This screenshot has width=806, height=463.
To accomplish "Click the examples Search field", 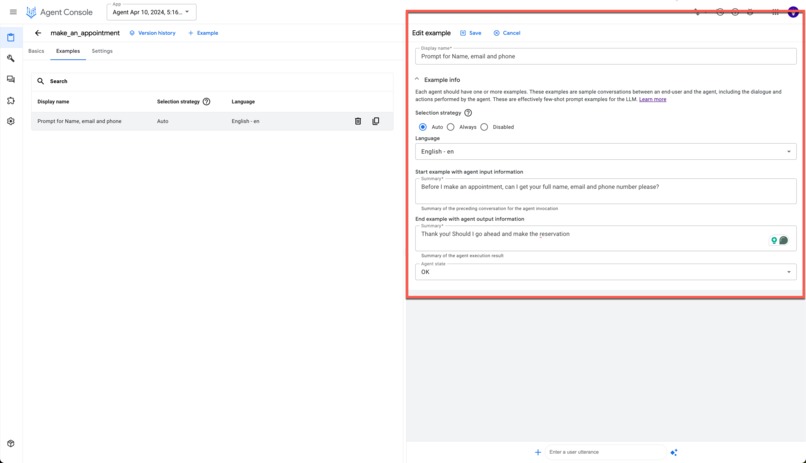I will tap(212, 81).
